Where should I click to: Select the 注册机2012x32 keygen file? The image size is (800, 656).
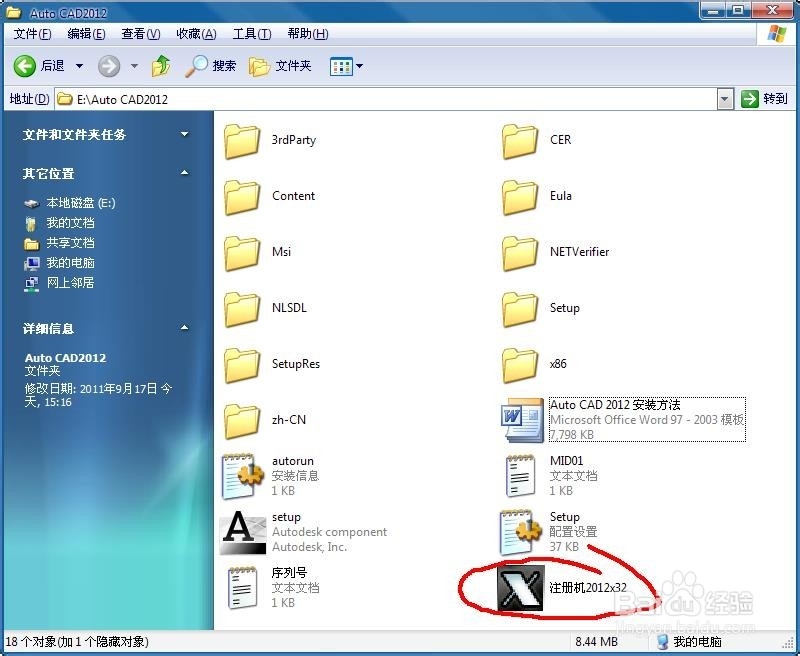coord(562,588)
